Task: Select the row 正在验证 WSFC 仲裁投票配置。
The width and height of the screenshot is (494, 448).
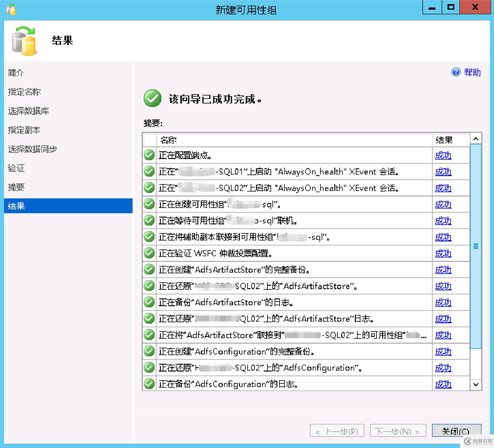Action: click(306, 253)
